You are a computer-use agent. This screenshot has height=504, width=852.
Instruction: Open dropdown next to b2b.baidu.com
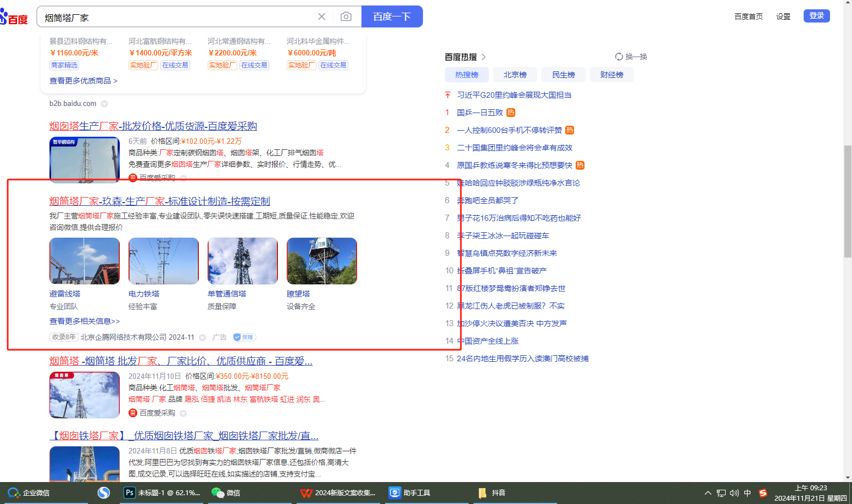(x=104, y=104)
